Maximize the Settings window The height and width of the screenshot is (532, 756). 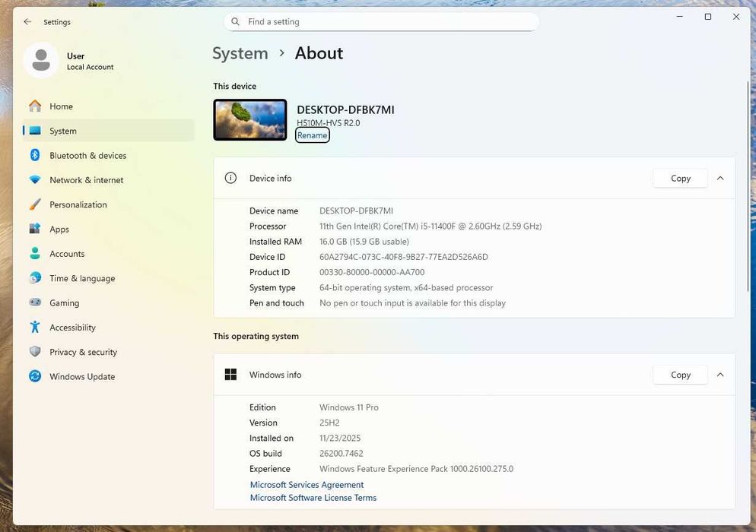[708, 17]
